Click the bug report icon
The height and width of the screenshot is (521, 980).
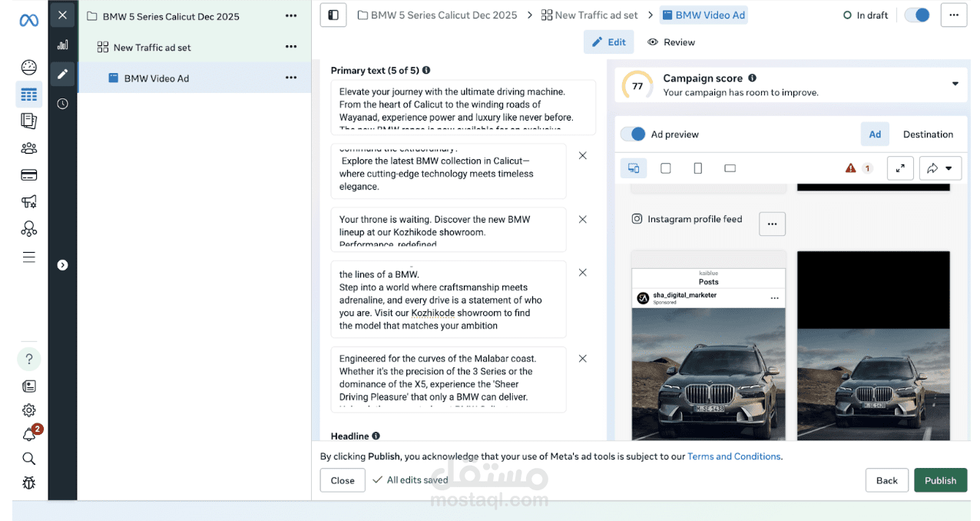tap(28, 483)
